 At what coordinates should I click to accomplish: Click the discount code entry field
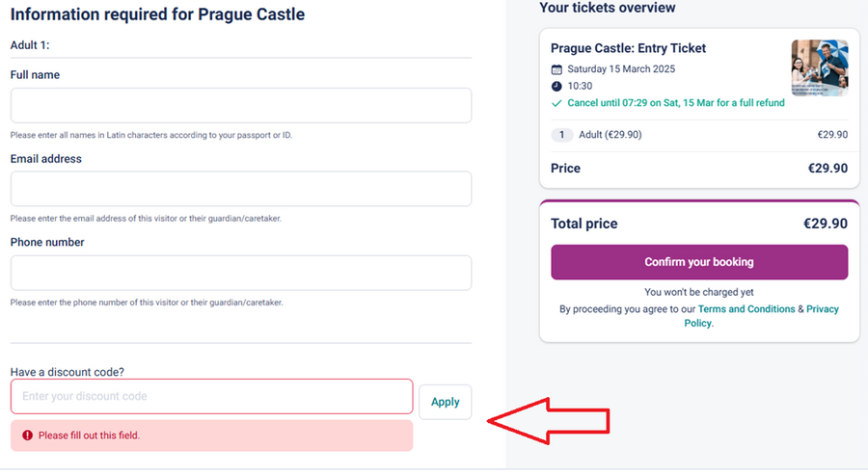[211, 396]
